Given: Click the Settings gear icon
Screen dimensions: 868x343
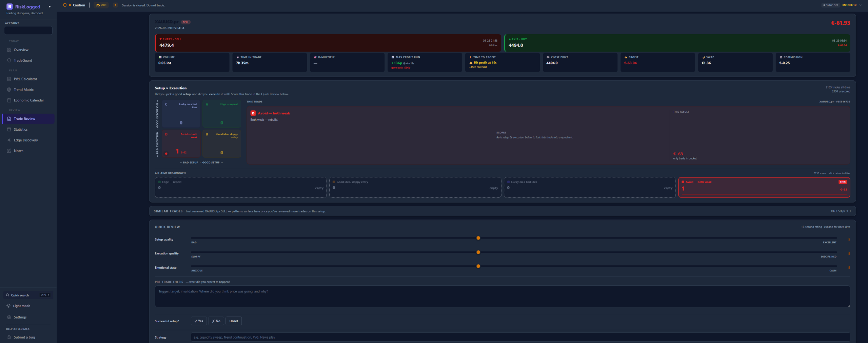Looking at the screenshot, I should tap(9, 317).
